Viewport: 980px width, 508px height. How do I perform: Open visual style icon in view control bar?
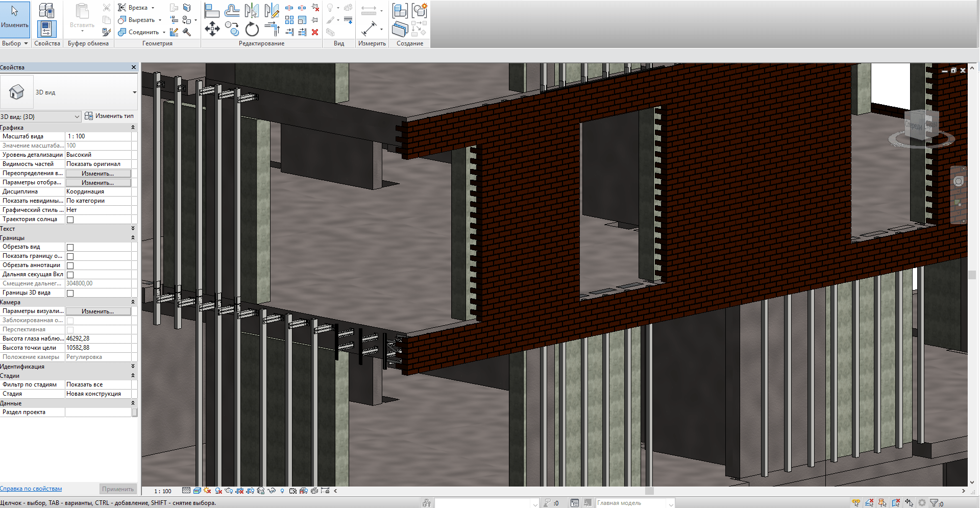(x=197, y=491)
